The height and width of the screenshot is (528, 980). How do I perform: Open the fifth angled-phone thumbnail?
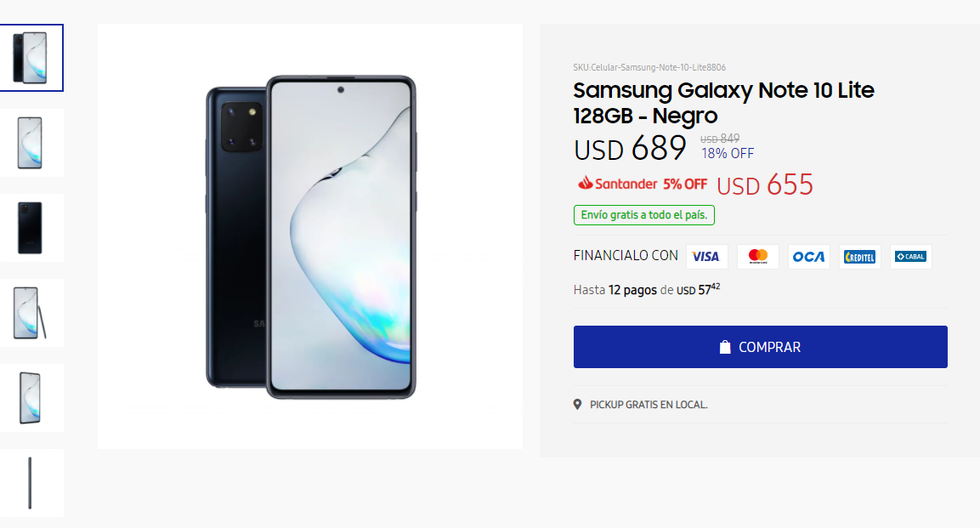point(31,398)
